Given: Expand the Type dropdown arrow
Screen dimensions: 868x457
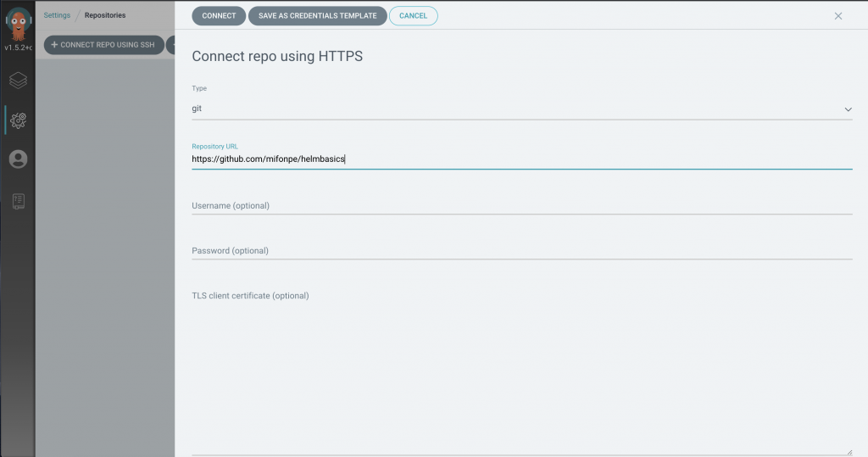Looking at the screenshot, I should coord(848,109).
